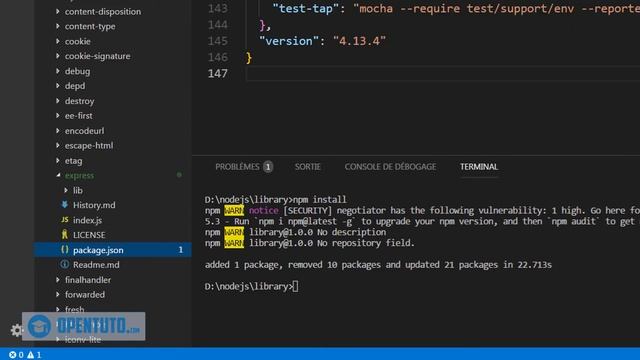Viewport: 640px width, 360px height.
Task: Click the "4.13.4" version value
Action: 359,41
